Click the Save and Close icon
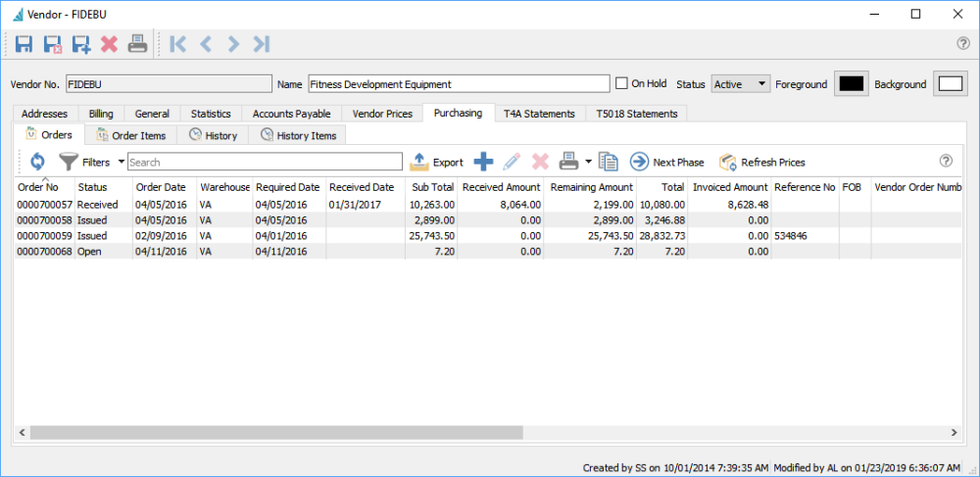980x477 pixels. 53,44
